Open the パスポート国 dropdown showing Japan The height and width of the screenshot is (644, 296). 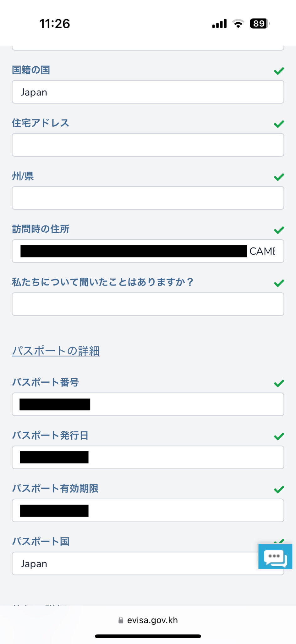[135, 563]
